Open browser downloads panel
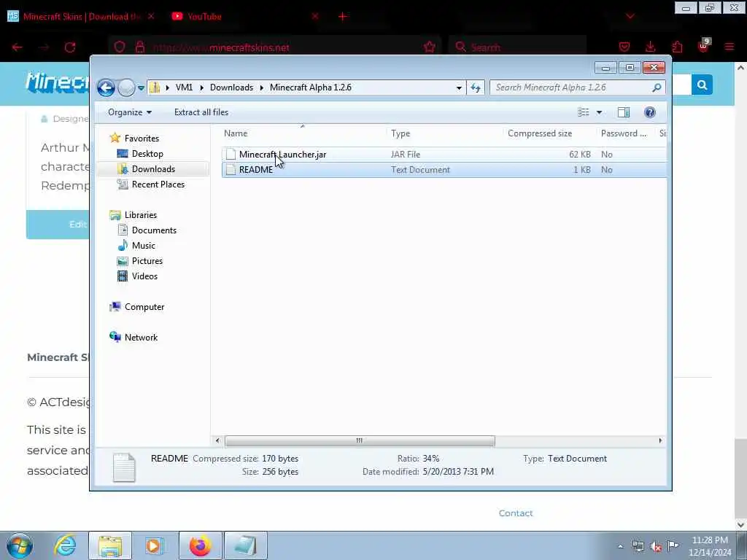747x560 pixels. [x=651, y=47]
